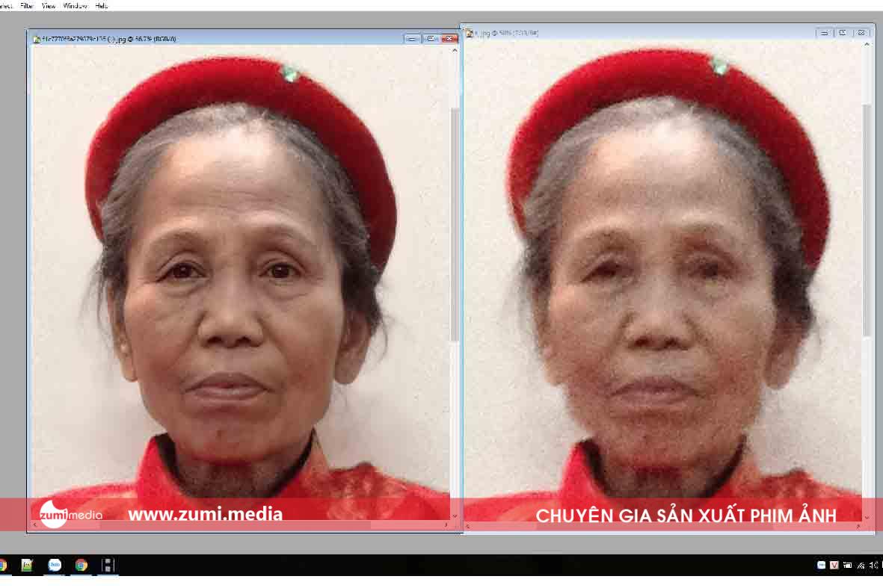Open the View menu
Image resolution: width=883 pixels, height=588 pixels.
click(49, 5)
